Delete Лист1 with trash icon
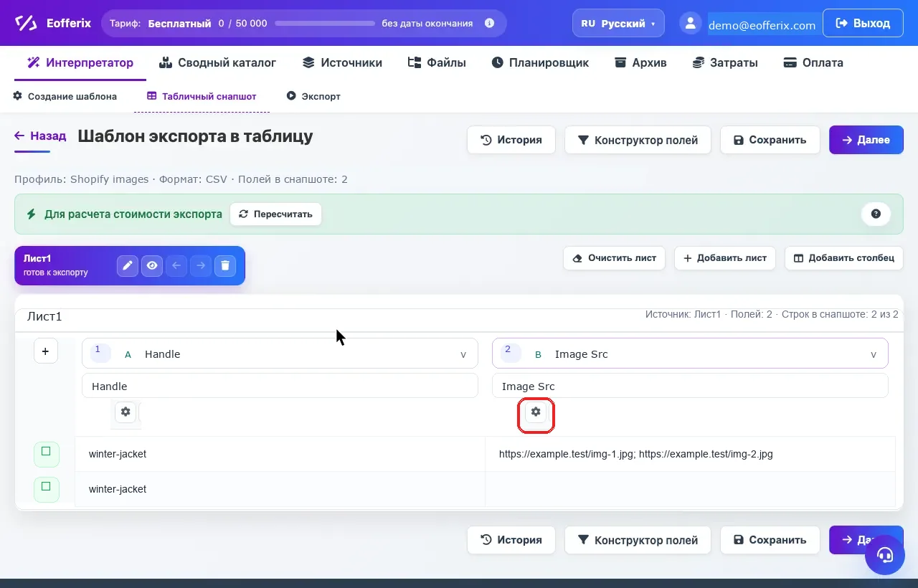Viewport: 918px width, 588px height. coord(225,266)
